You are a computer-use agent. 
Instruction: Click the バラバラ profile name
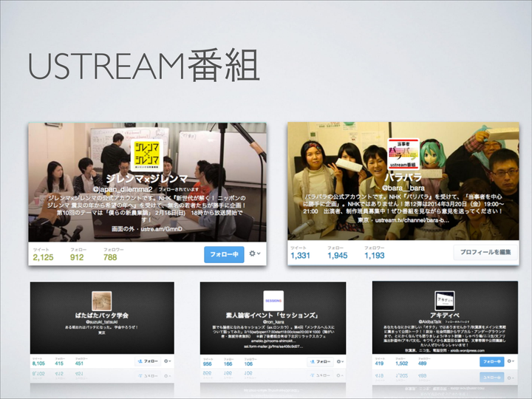coord(403,177)
